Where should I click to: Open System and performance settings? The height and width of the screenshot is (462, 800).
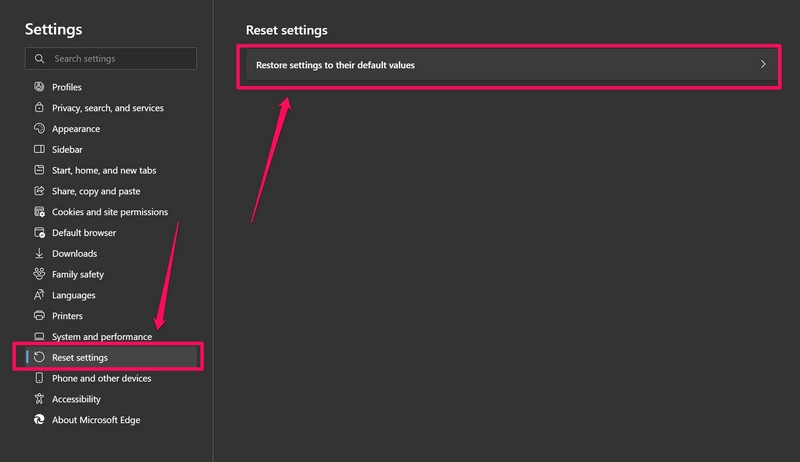pyautogui.click(x=102, y=337)
